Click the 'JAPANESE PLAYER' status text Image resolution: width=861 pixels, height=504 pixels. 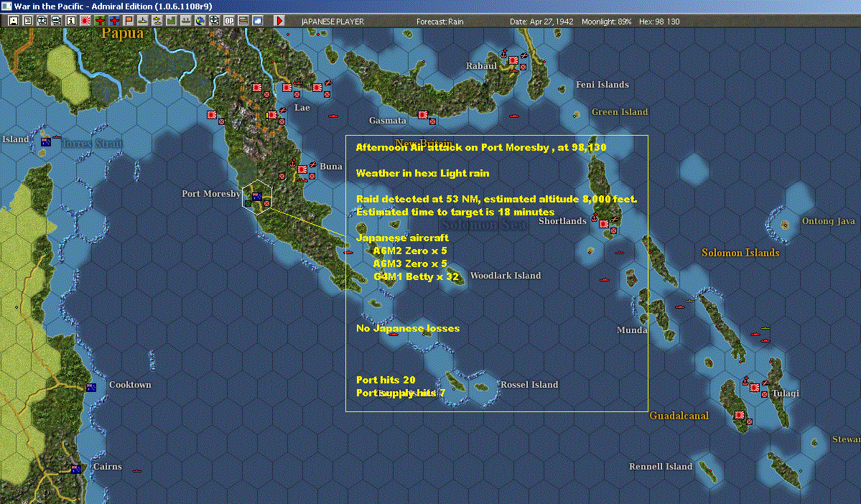[x=332, y=22]
